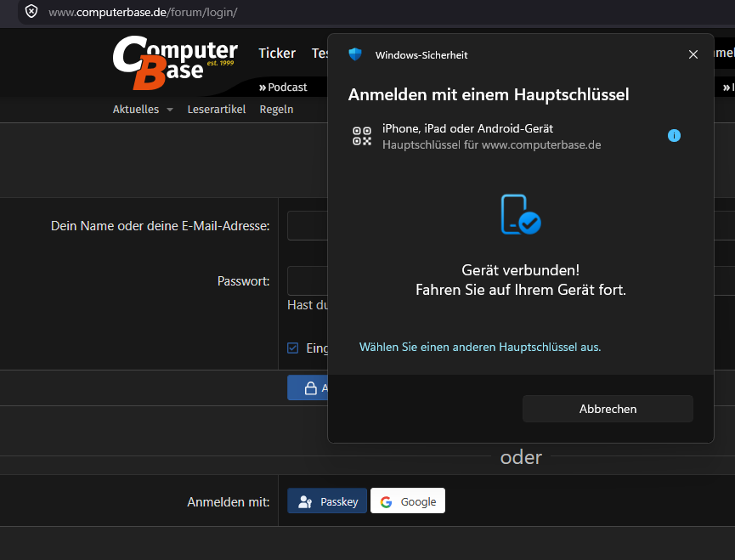This screenshot has height=560, width=735.
Task: Open the Ticker menu item
Action: [x=277, y=53]
